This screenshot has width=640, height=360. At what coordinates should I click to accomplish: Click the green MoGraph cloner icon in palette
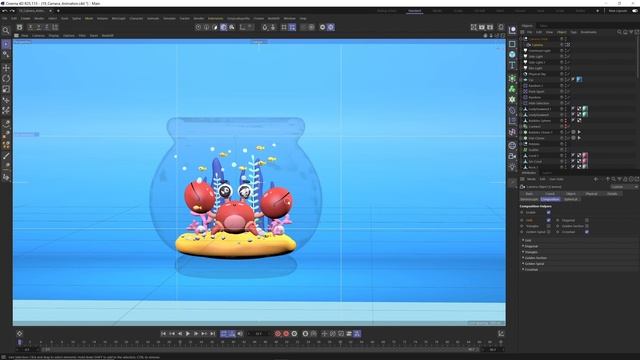512,89
